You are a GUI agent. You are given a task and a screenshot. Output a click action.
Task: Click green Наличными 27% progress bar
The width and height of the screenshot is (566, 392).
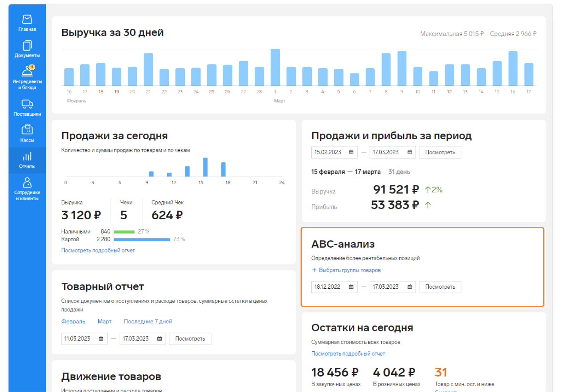(x=124, y=232)
